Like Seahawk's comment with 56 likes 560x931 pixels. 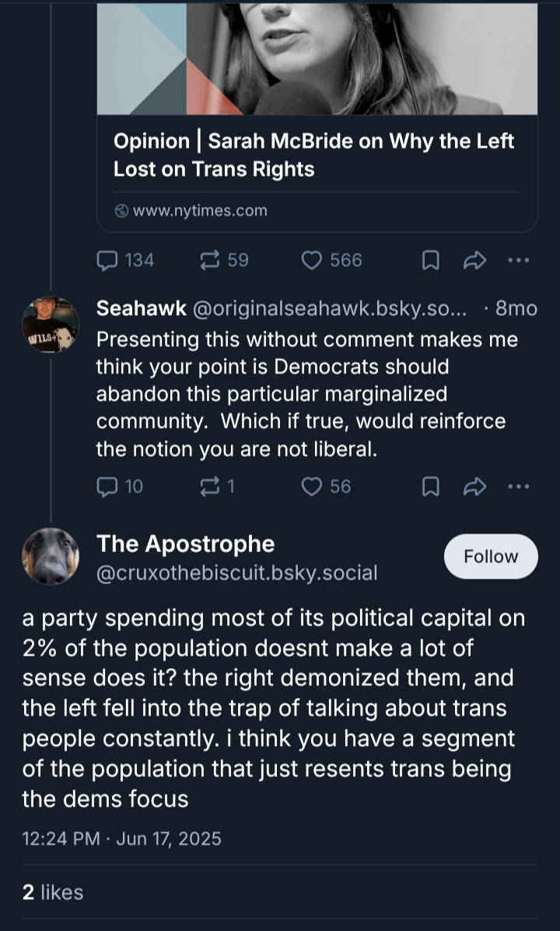[312, 487]
